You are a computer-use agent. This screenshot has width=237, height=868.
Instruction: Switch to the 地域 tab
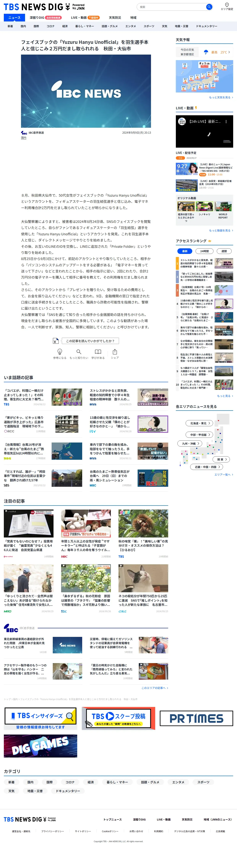[x=133, y=18]
